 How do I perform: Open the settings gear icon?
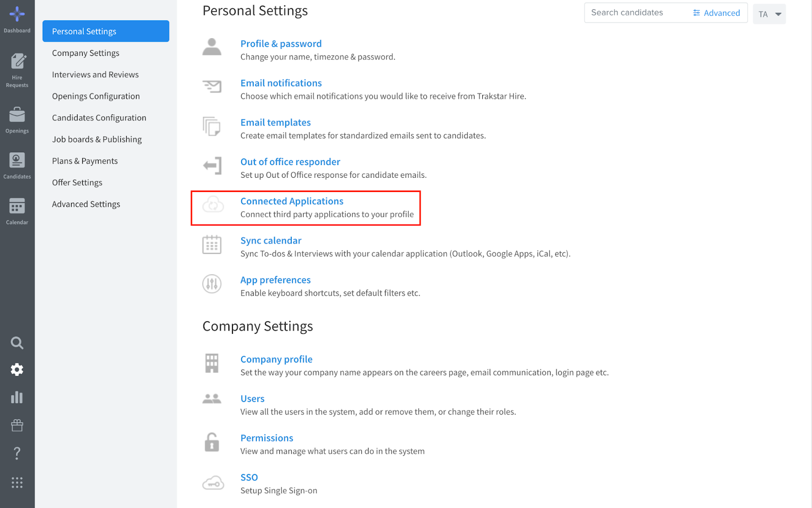click(x=17, y=370)
